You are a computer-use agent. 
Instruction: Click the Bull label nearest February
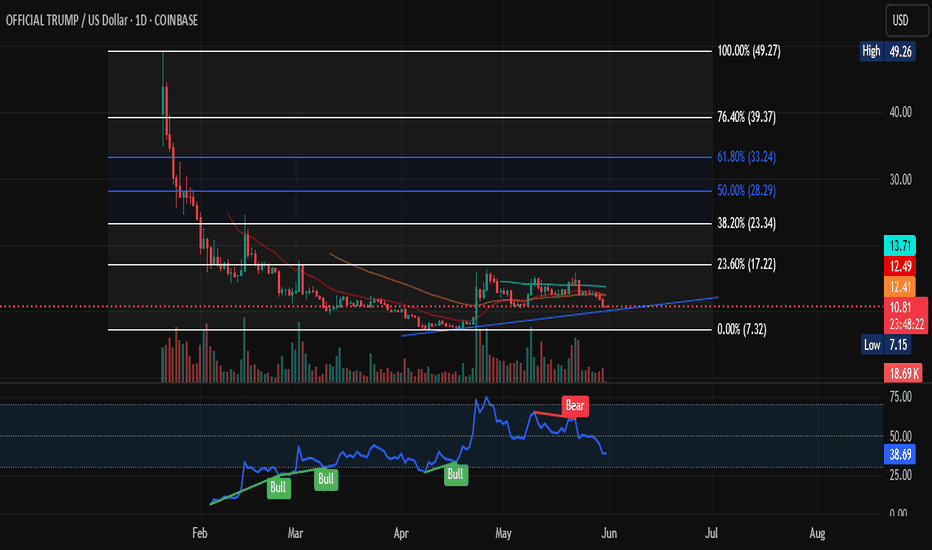(x=278, y=487)
